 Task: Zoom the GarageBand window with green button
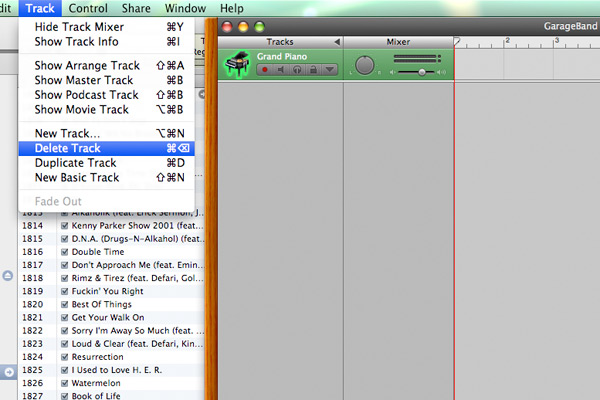click(259, 26)
